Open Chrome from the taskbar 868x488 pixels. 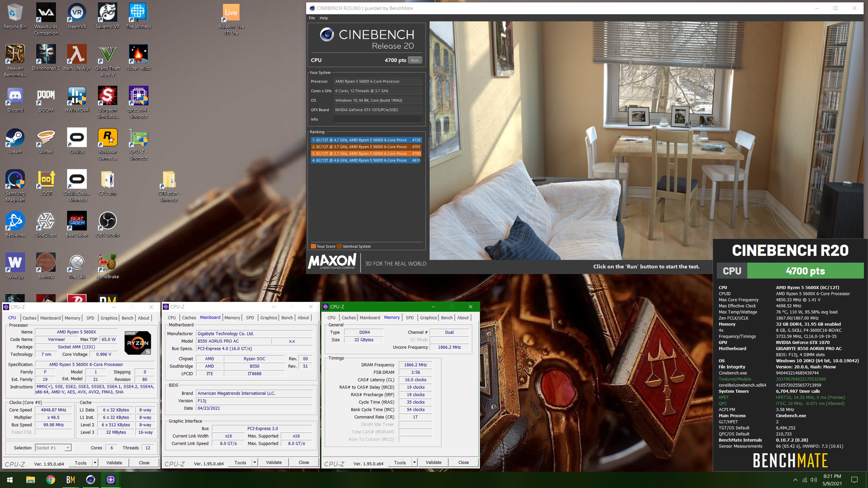51,480
